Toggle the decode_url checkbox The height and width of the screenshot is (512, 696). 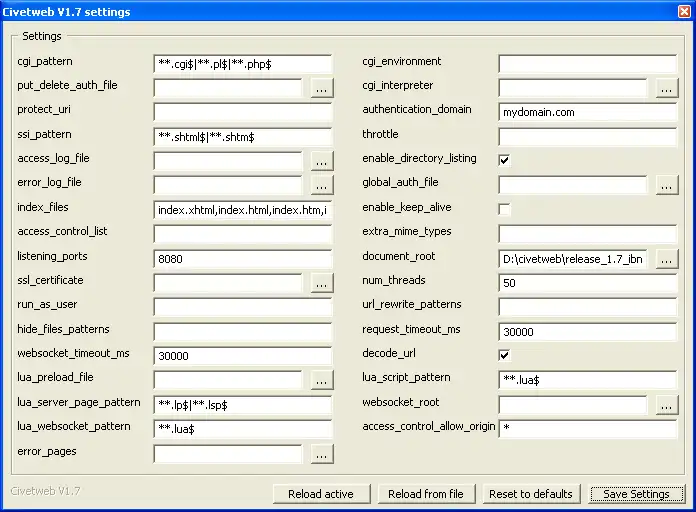click(504, 355)
